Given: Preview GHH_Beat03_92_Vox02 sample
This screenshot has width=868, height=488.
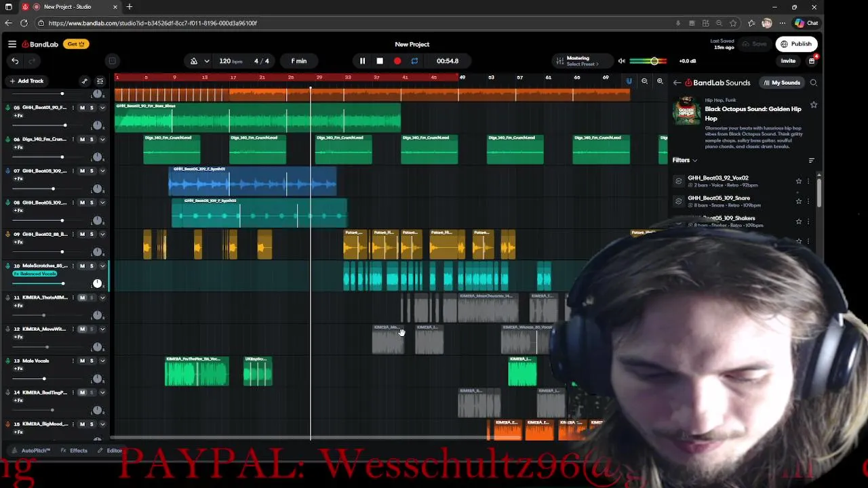Looking at the screenshot, I should click(x=678, y=181).
